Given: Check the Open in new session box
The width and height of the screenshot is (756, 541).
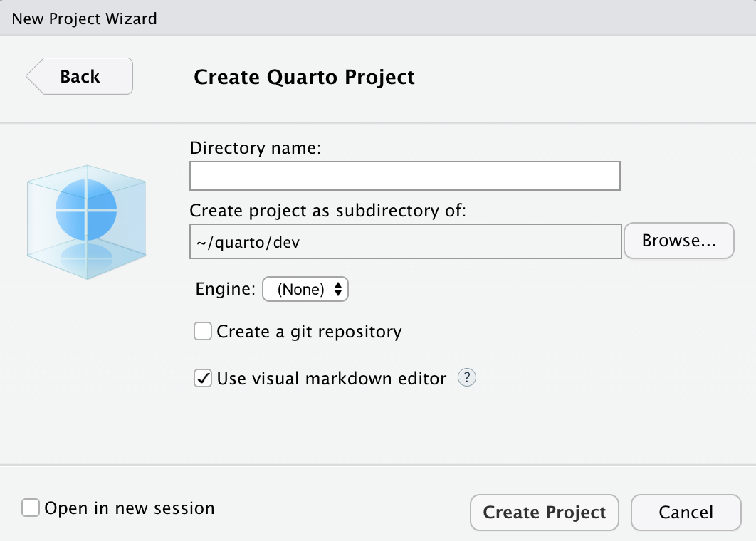Looking at the screenshot, I should (29, 508).
